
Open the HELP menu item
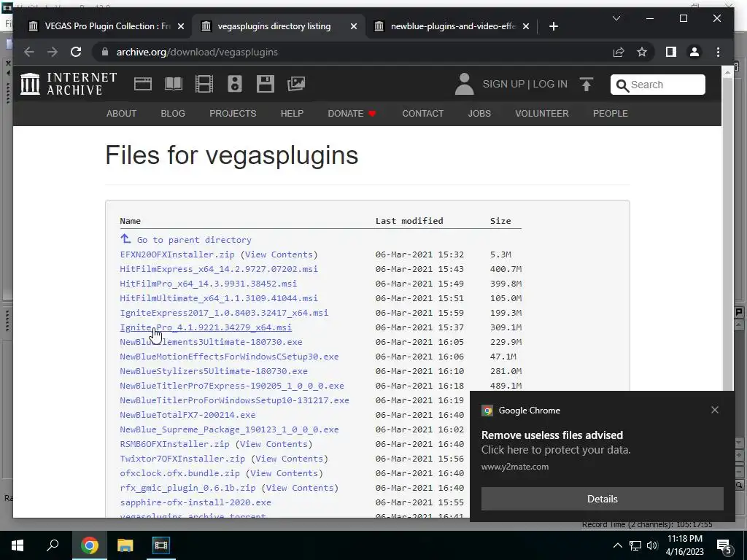(292, 113)
